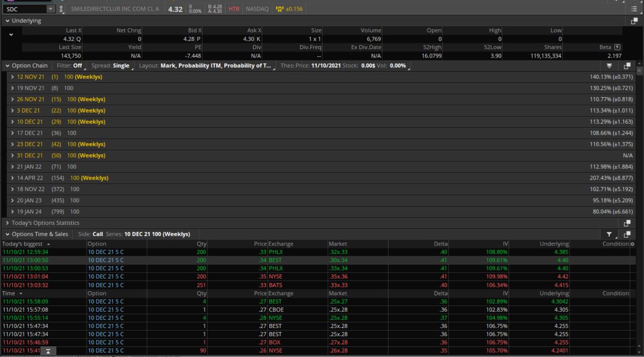
Task: Open the Time & Sales filter funnel icon
Action: tap(609, 234)
